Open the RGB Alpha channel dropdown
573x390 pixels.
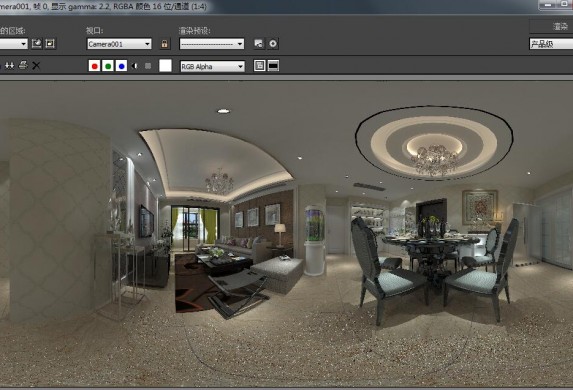(212, 67)
